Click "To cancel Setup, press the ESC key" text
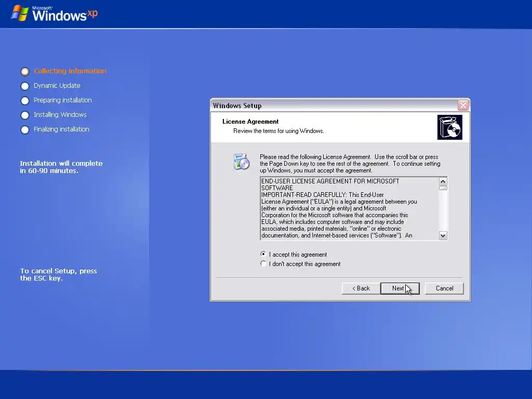 point(58,274)
